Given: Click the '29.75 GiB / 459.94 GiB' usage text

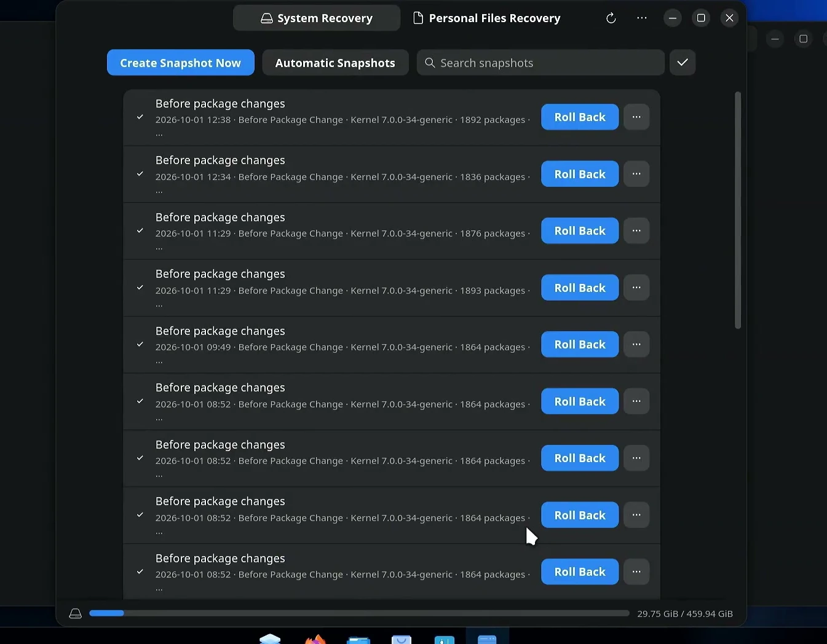Looking at the screenshot, I should (685, 613).
